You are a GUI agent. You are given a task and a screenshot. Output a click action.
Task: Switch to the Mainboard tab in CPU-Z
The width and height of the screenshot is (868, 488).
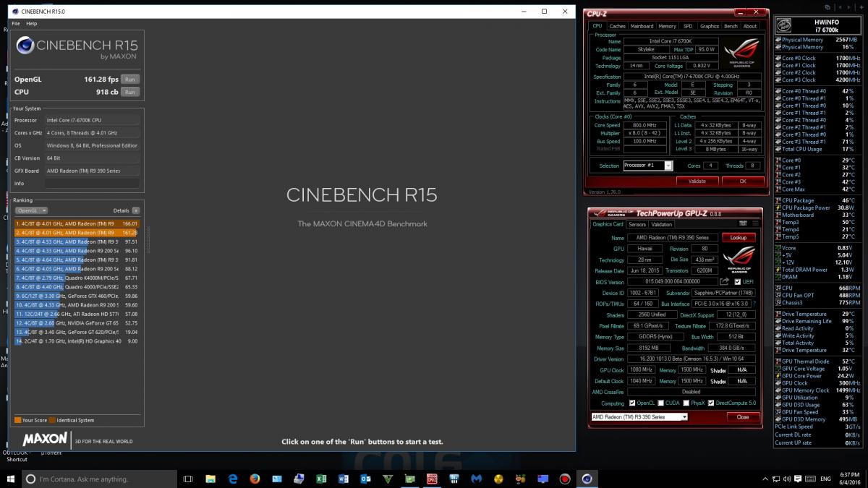point(642,26)
